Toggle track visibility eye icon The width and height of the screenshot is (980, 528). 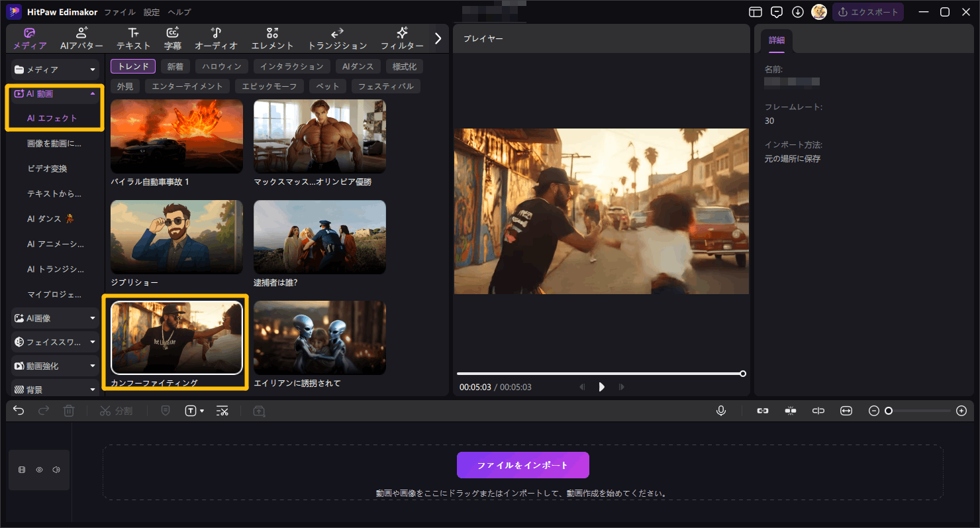39,470
